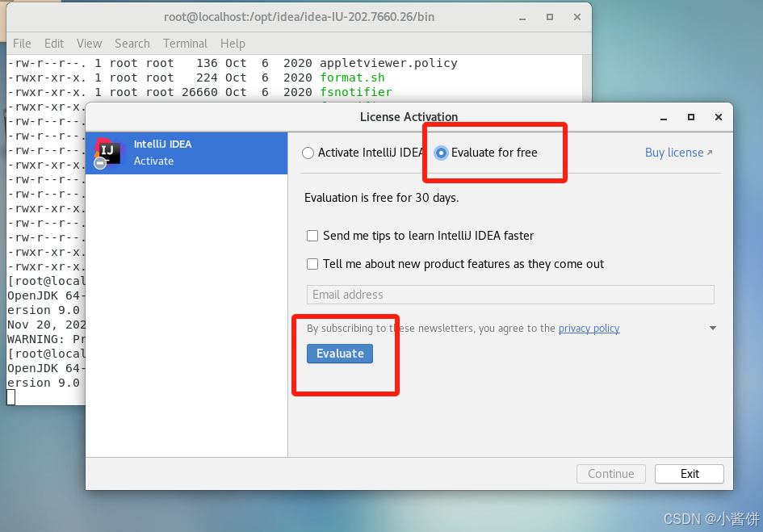Maximize the terminal window
The height and width of the screenshot is (532, 763).
(x=550, y=18)
